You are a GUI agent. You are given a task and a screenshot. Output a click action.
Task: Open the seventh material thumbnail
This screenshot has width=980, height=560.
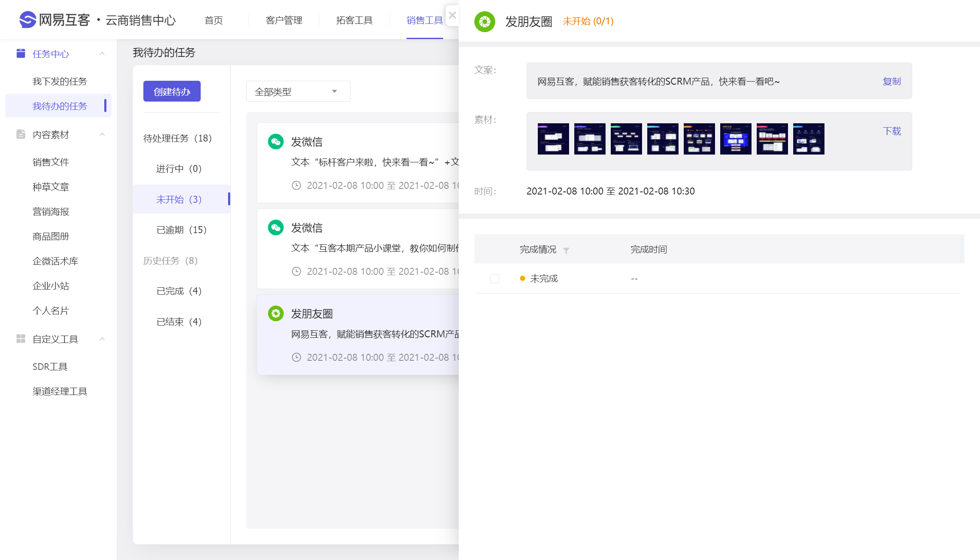pos(772,138)
